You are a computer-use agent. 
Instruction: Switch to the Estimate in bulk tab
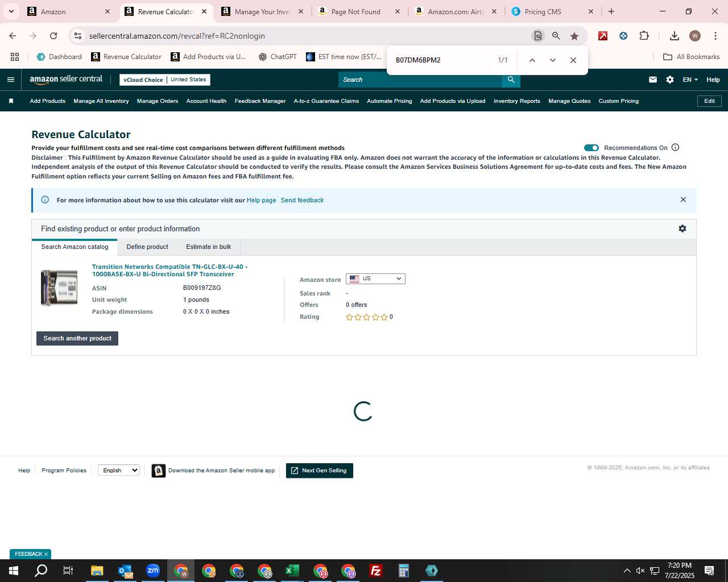(x=209, y=247)
